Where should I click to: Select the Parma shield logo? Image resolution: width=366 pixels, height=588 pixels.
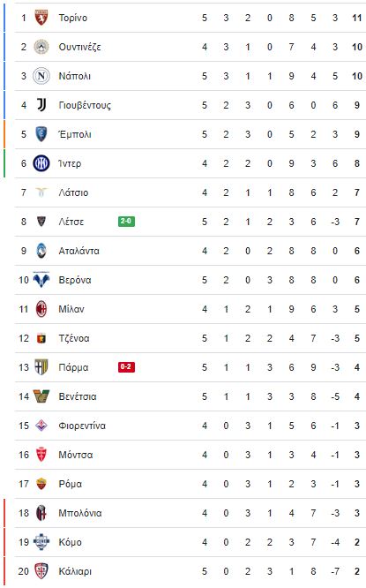pos(41,367)
